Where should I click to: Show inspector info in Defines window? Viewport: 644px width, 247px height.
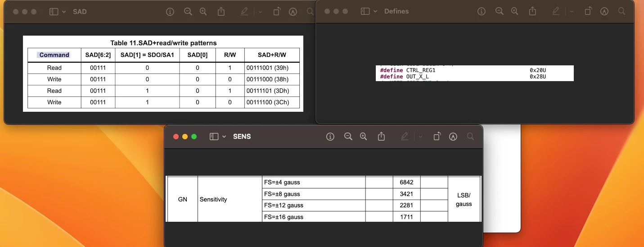pyautogui.click(x=482, y=11)
